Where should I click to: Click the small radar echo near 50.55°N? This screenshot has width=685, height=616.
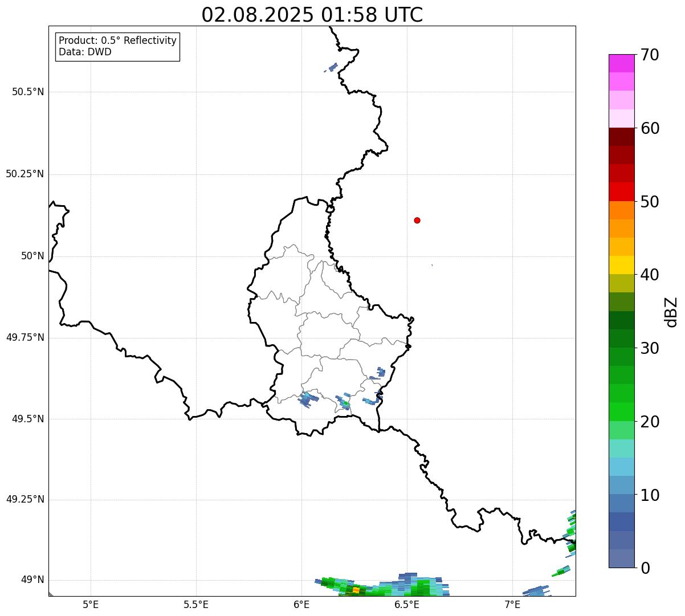[x=332, y=67]
